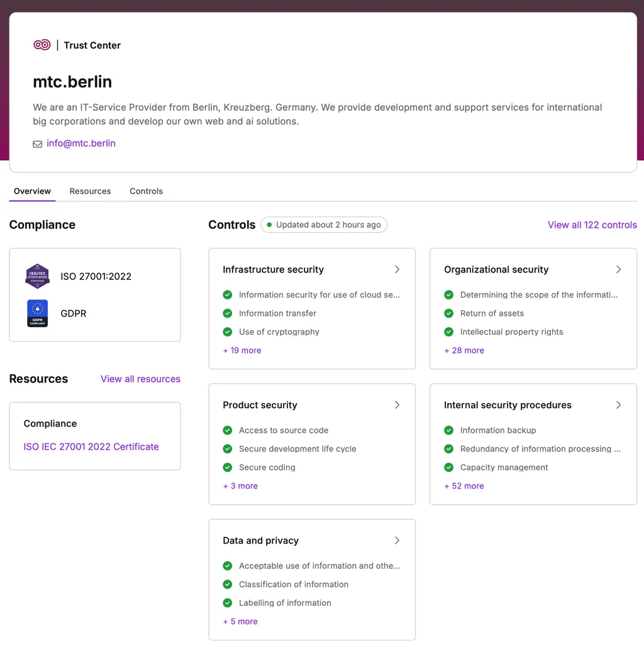This screenshot has height=655, width=644.
Task: Select the Overview tab
Action: tap(32, 191)
